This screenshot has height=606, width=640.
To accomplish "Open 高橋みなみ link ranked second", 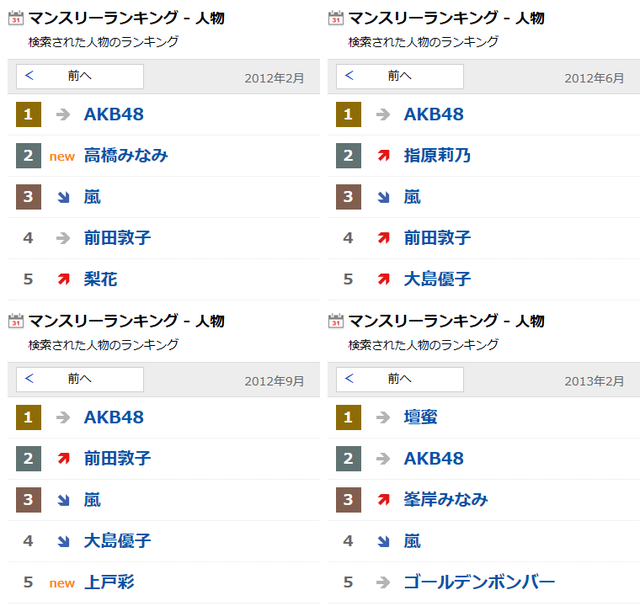I will (126, 155).
